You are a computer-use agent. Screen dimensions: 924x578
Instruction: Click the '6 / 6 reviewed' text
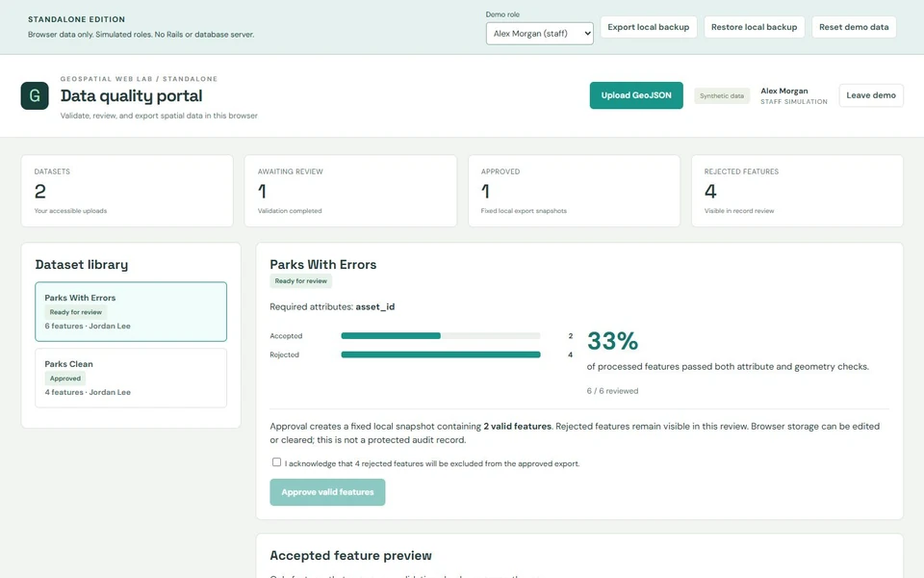[612, 391]
